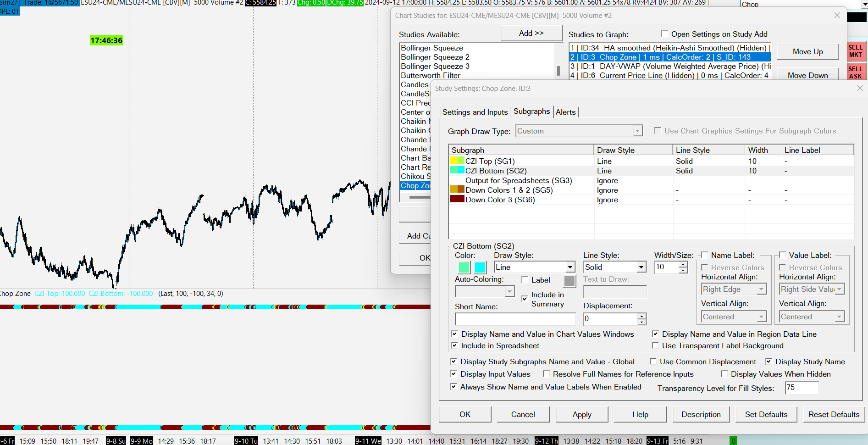Enable Resolve Full Names for Reference Inputs
The height and width of the screenshot is (445, 868).
(x=547, y=374)
